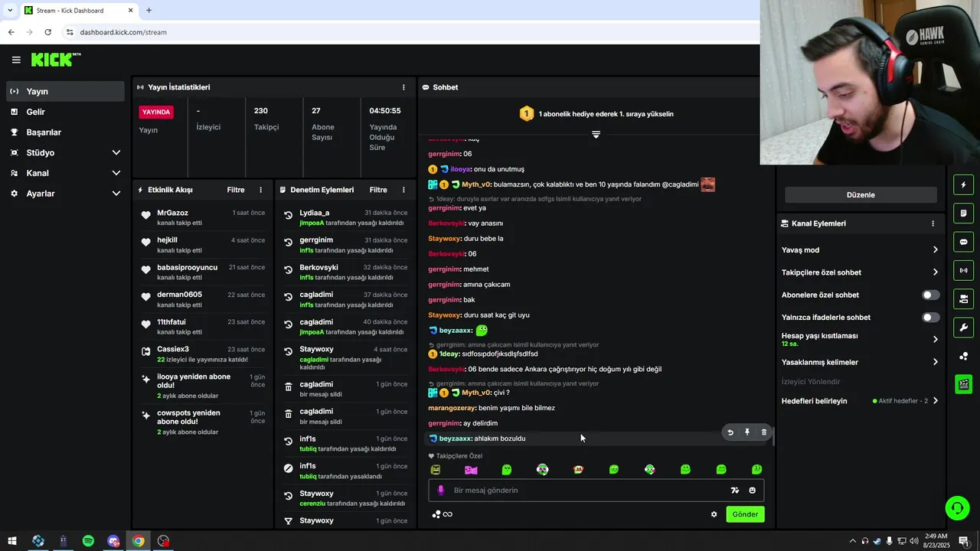This screenshot has width=980, height=551.
Task: Click the purple microphone icon in chat box
Action: [440, 491]
